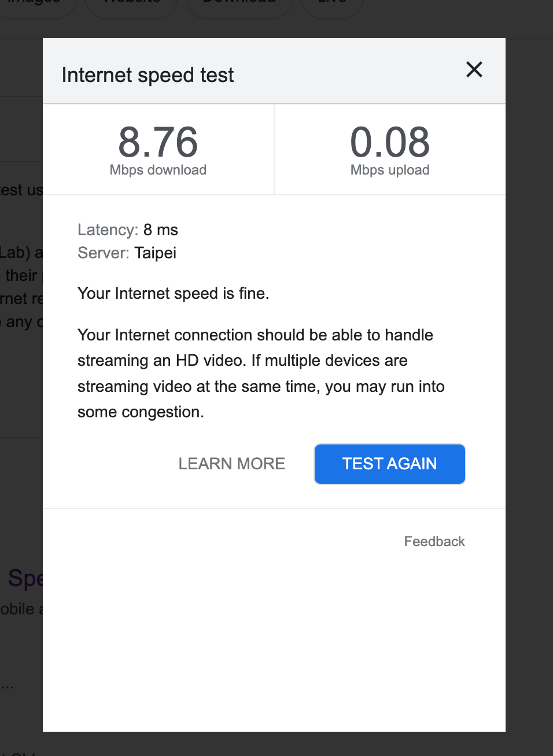
Task: Open the LEARN MORE link
Action: (x=231, y=464)
